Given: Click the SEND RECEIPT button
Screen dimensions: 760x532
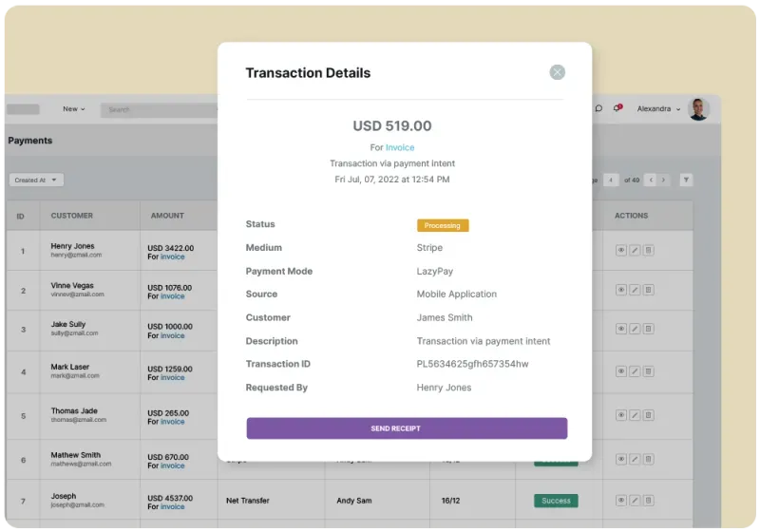Looking at the screenshot, I should coord(407,428).
